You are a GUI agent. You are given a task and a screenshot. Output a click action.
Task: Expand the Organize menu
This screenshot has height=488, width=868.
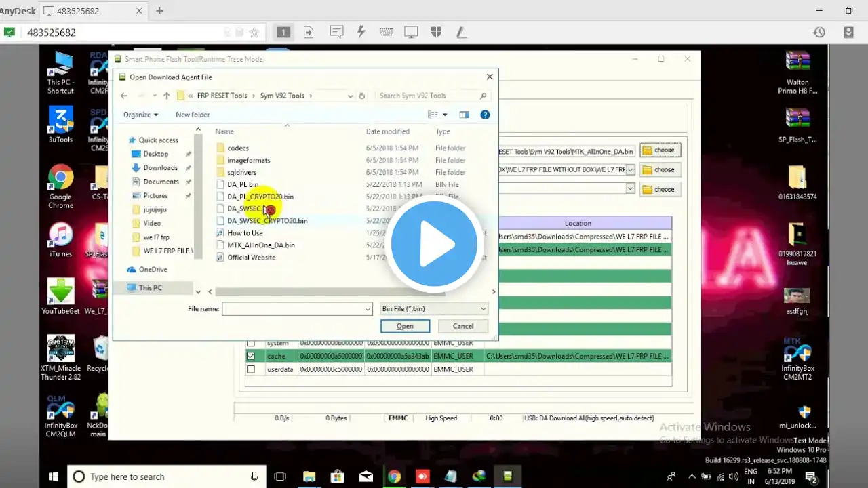[x=140, y=115]
